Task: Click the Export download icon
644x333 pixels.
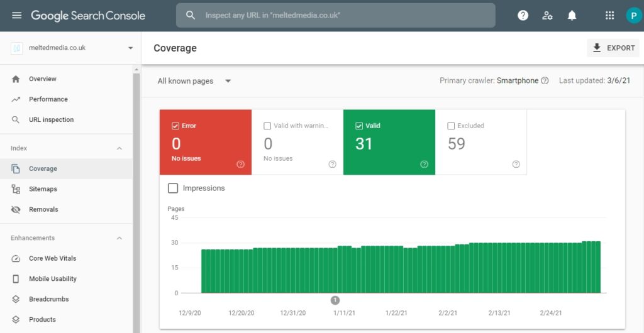Action: point(597,48)
